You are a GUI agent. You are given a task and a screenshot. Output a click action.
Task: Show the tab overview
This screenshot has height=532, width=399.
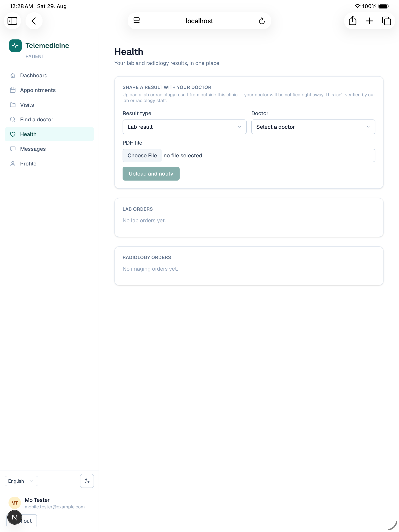[x=386, y=21]
